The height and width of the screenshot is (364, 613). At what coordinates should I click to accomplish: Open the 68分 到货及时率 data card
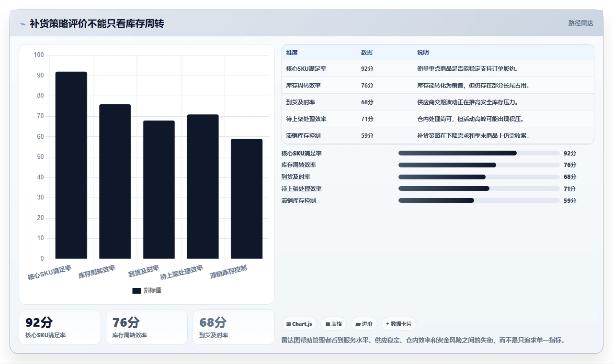point(234,327)
